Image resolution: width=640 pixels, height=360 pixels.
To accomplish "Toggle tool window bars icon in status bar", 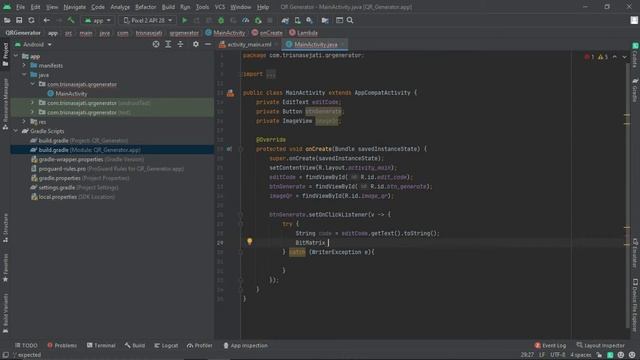I will click(x=5, y=355).
